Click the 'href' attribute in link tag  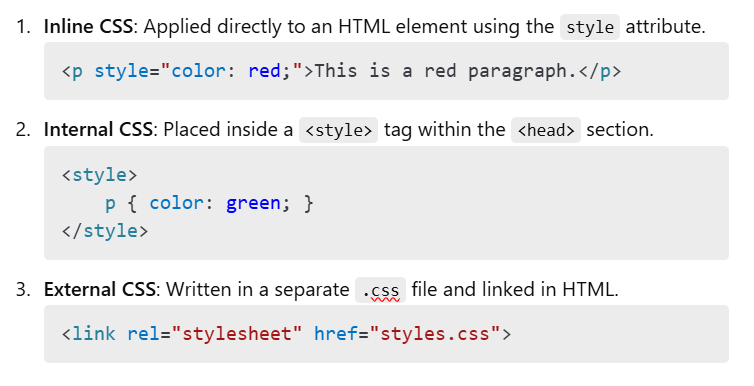[336, 334]
